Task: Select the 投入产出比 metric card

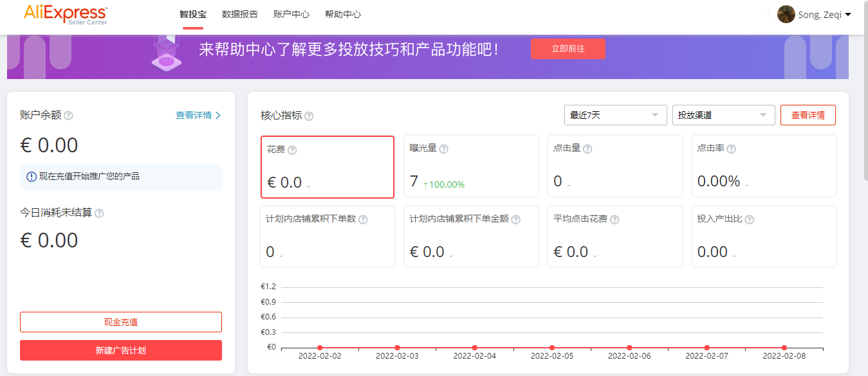Action: pos(764,237)
